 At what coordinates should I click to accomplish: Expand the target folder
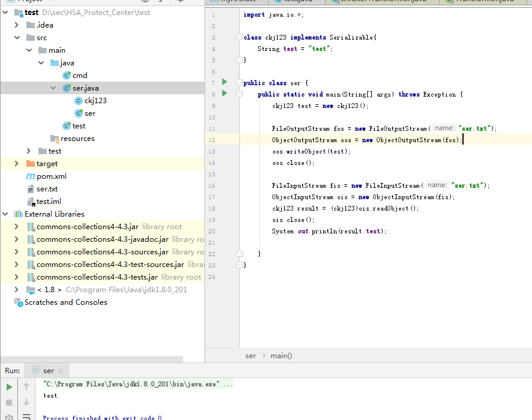[x=16, y=163]
